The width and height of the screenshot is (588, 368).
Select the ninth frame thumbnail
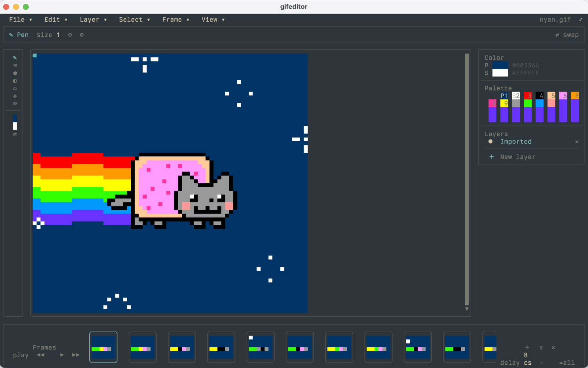(x=418, y=347)
